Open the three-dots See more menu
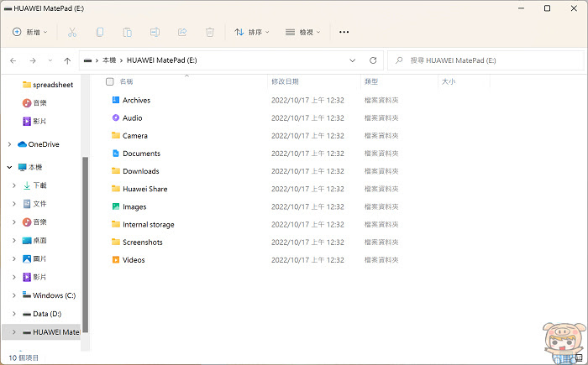 (344, 32)
